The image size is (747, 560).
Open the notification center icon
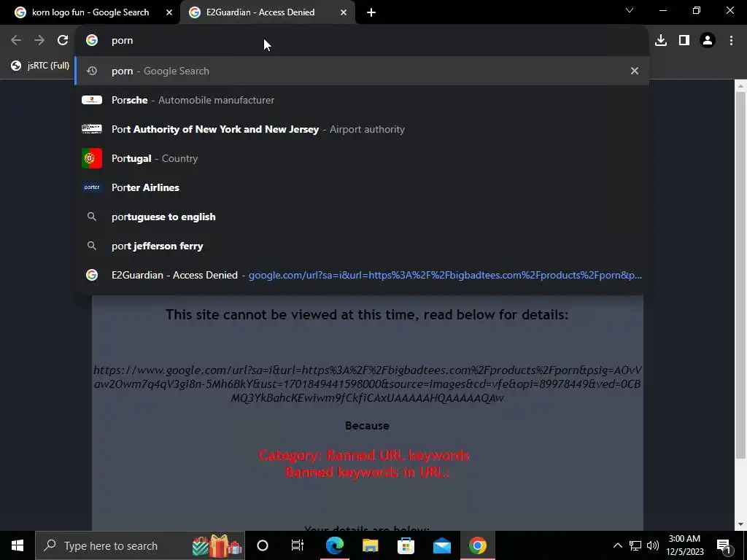724,545
